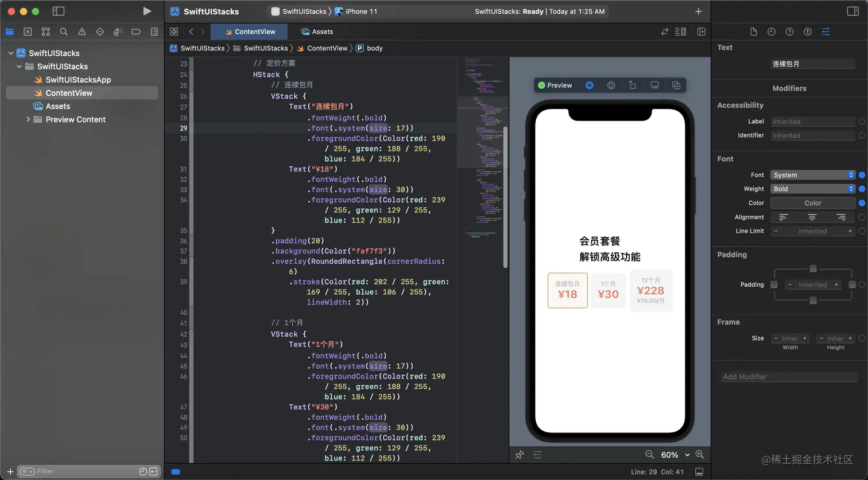Zoom in the preview canvas
868x480 pixels.
pyautogui.click(x=700, y=454)
